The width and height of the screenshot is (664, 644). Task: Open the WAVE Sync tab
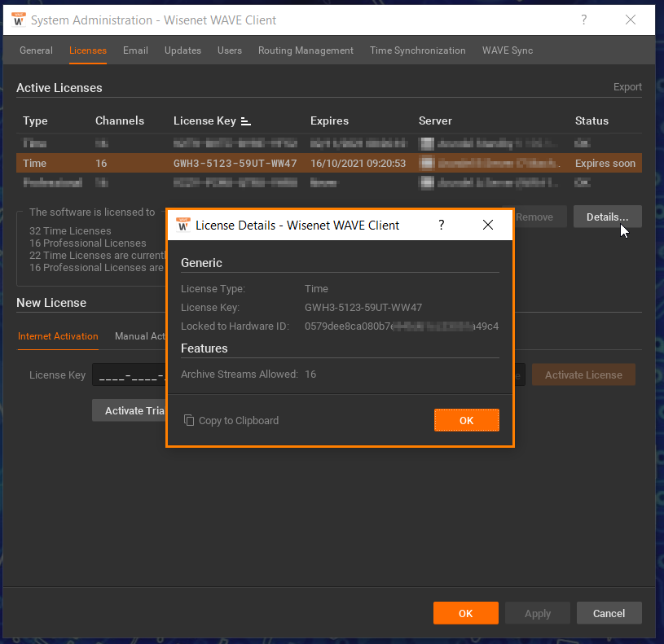[507, 50]
